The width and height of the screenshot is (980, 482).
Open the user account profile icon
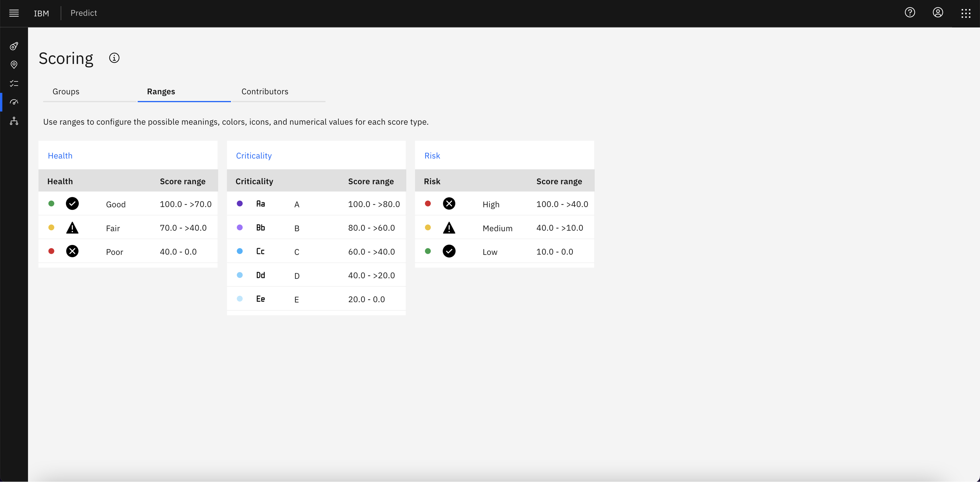(x=938, y=13)
